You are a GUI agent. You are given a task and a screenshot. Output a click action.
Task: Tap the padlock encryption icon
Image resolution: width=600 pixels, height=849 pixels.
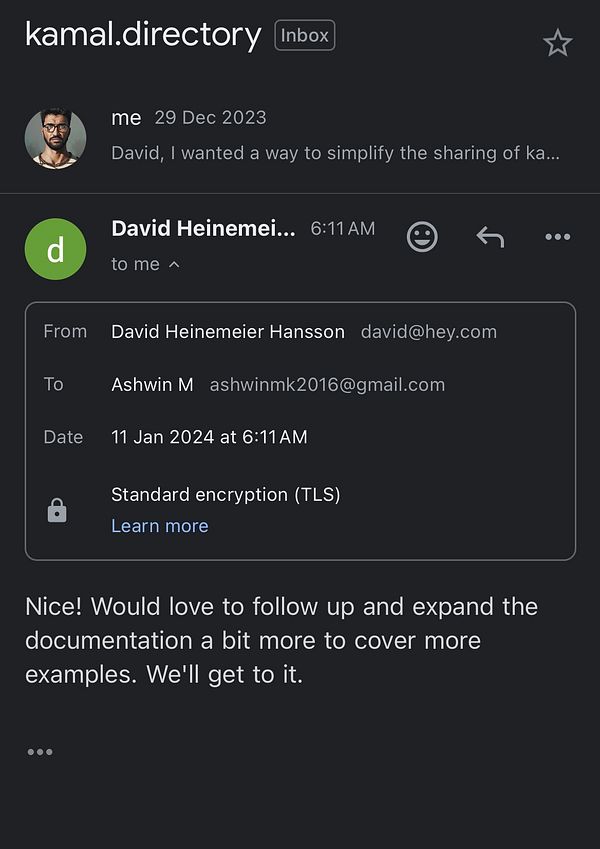point(57,510)
